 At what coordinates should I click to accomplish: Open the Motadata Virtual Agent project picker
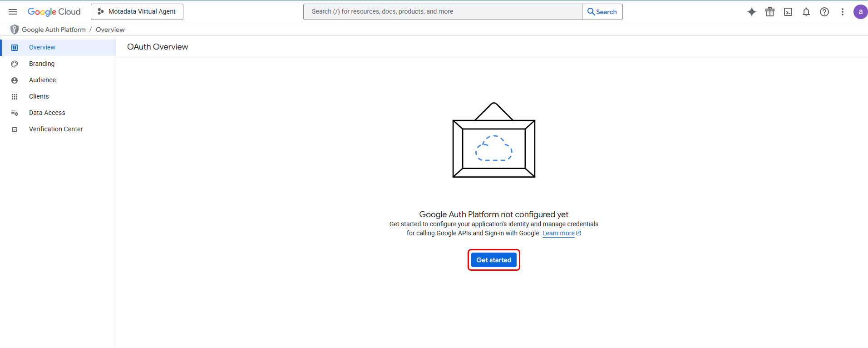pos(137,12)
